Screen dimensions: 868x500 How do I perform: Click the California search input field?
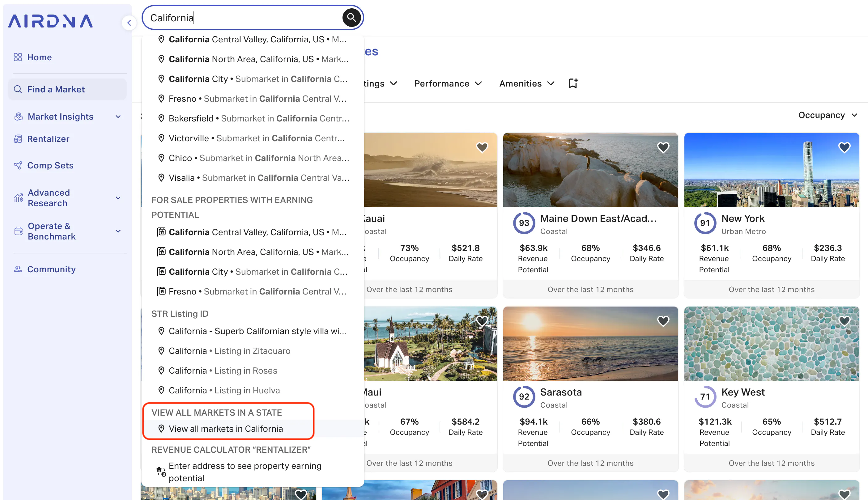pyautogui.click(x=245, y=18)
